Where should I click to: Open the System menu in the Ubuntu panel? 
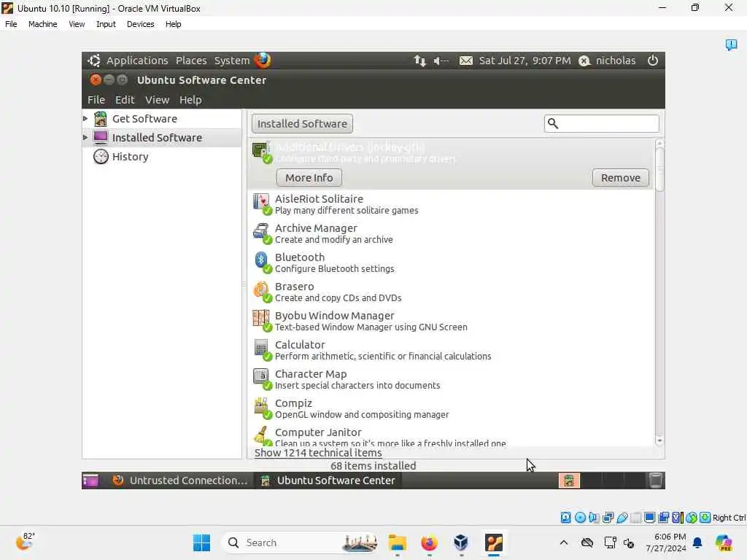tap(231, 61)
